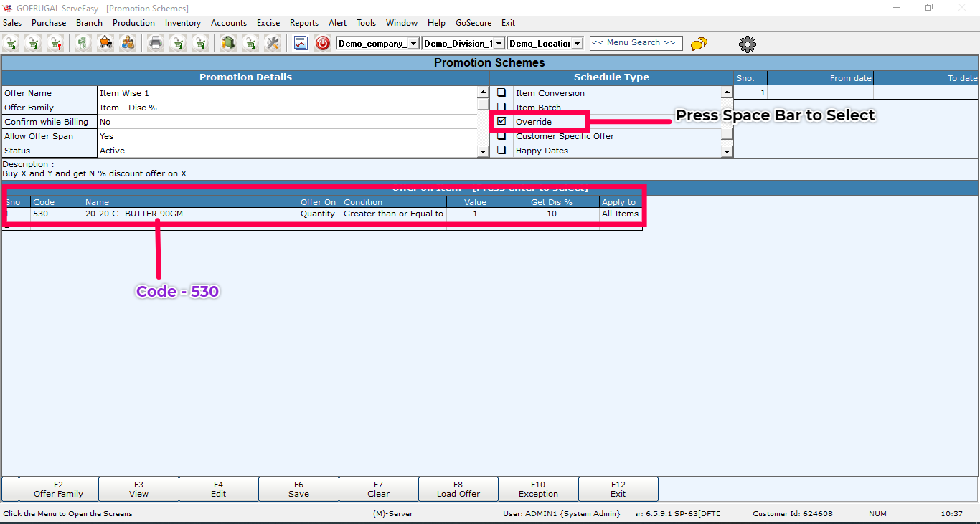
Task: Click Promotion Details list scroll-down arrow
Action: click(483, 151)
